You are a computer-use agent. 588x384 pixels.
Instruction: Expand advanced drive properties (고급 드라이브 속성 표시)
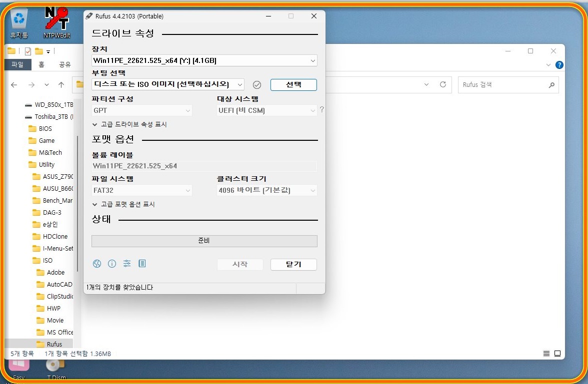(129, 124)
